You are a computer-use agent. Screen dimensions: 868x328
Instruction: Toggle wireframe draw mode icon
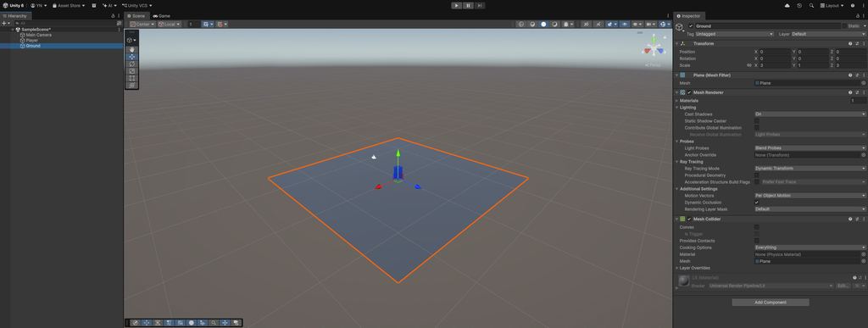click(x=520, y=25)
